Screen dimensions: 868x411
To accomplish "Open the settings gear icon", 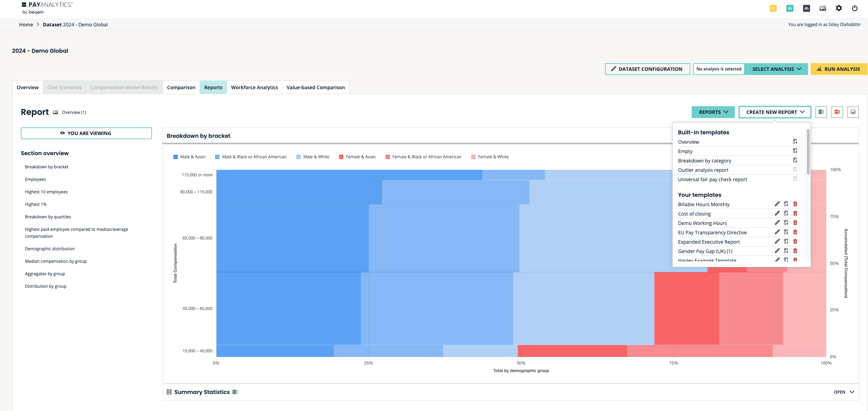I will click(x=838, y=8).
